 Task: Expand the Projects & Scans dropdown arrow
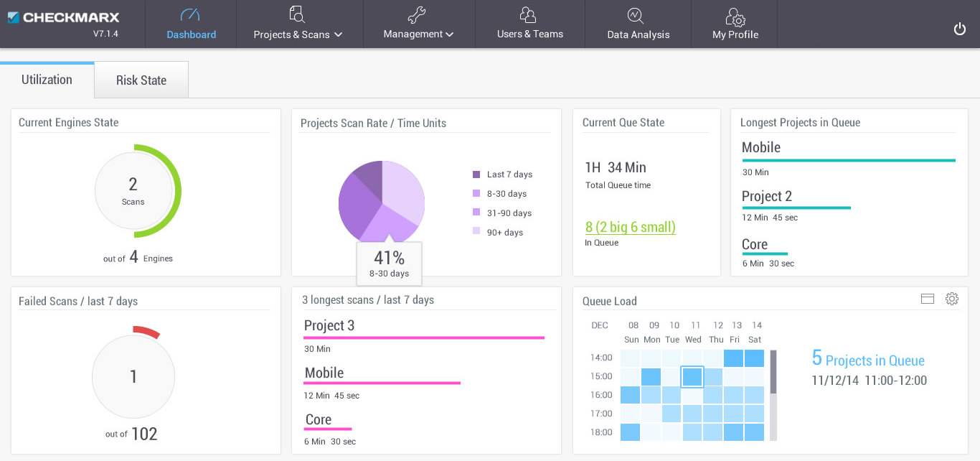pyautogui.click(x=339, y=34)
